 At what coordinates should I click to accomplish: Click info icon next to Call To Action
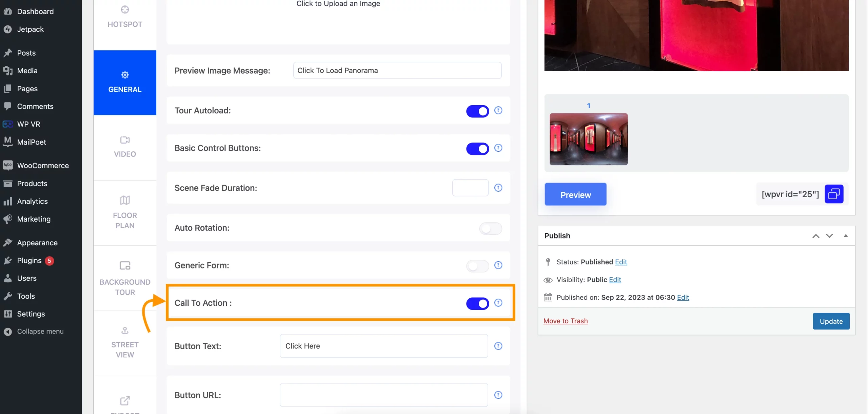[498, 303]
